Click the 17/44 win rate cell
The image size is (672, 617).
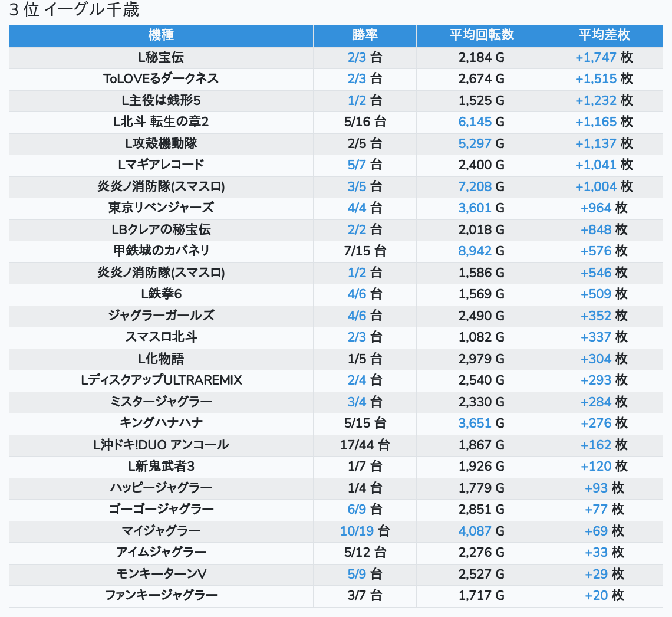click(364, 445)
